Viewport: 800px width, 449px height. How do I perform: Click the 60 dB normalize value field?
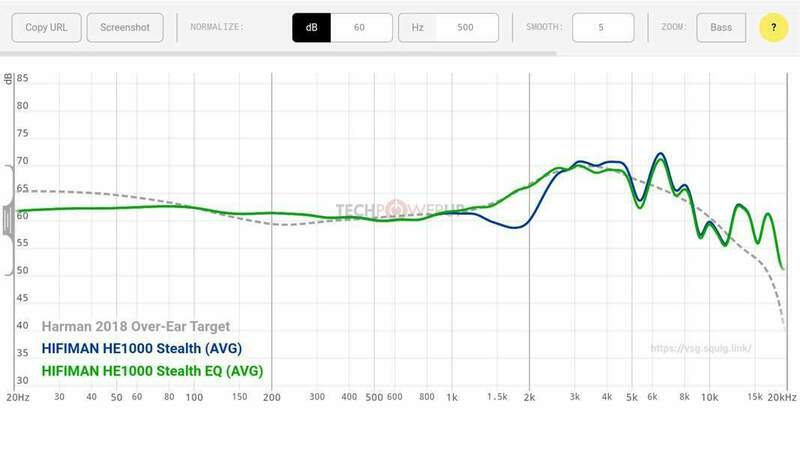click(360, 28)
